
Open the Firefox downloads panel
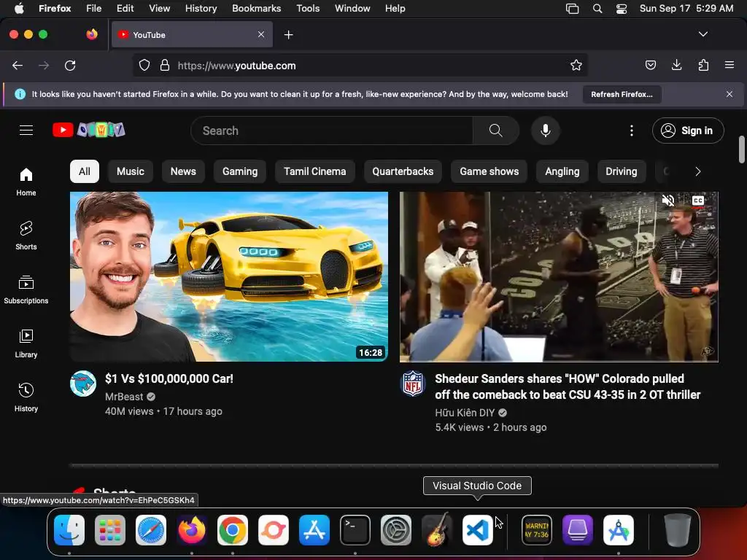pyautogui.click(x=676, y=65)
